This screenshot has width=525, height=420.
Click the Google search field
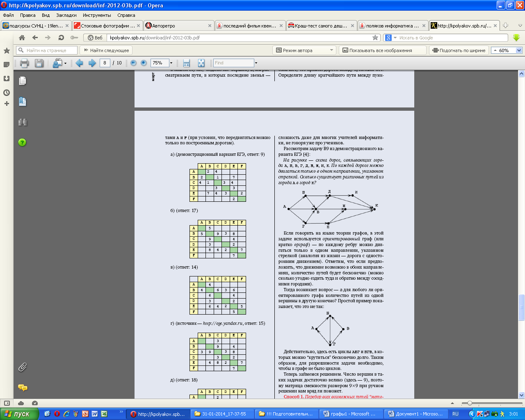[x=450, y=38]
